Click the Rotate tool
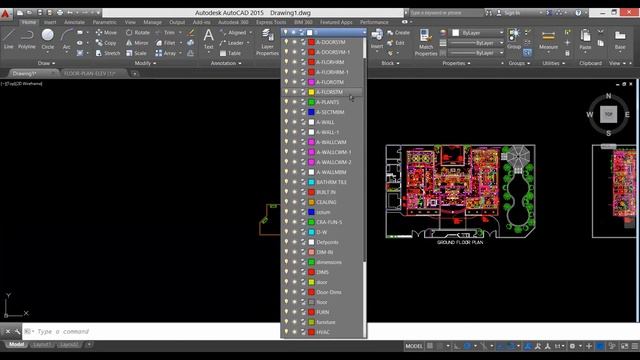The width and height of the screenshot is (640, 360). (x=138, y=32)
